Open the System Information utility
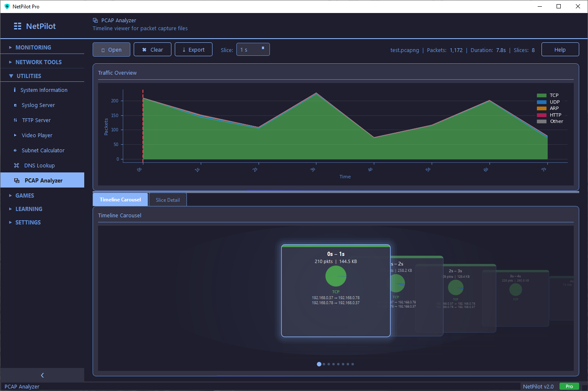The width and height of the screenshot is (588, 391). [44, 90]
